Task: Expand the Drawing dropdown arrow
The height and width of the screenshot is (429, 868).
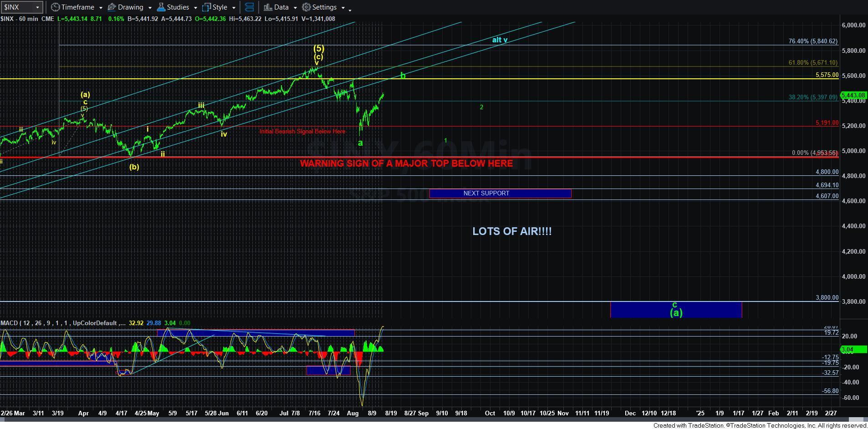Action: coord(150,8)
